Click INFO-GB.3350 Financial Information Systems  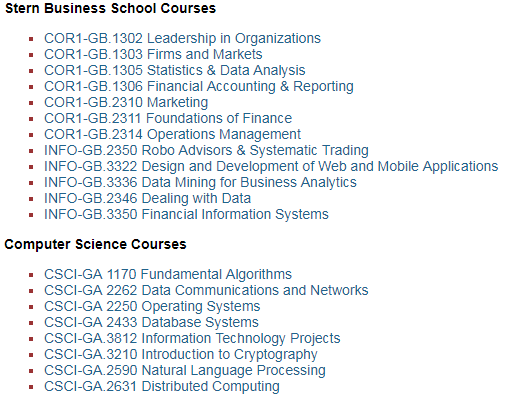point(186,214)
